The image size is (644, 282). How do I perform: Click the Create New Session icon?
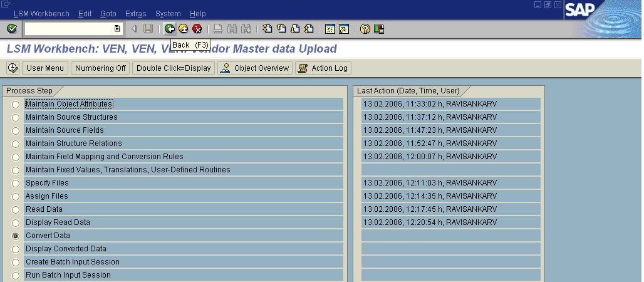pyautogui.click(x=330, y=29)
